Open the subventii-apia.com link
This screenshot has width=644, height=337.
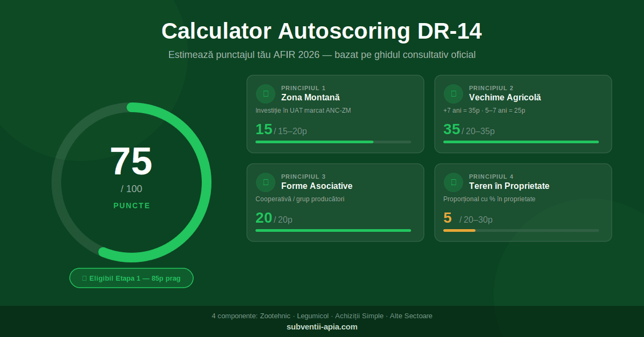point(322,327)
